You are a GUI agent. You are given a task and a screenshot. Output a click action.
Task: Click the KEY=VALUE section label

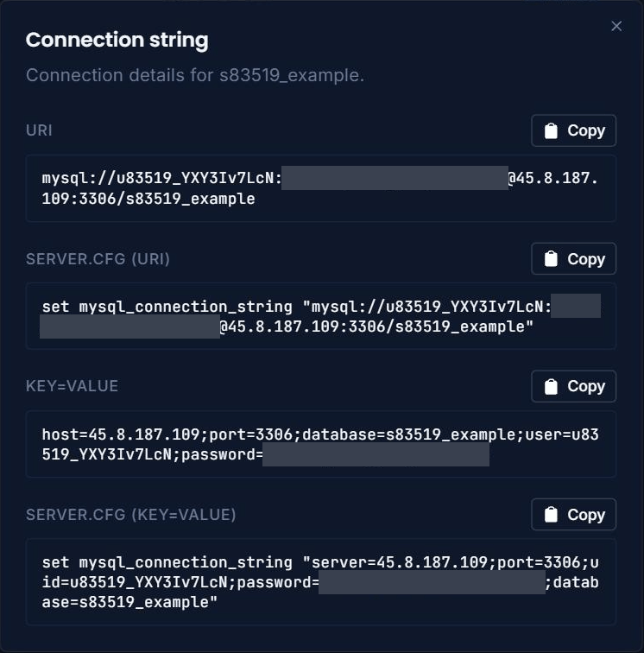(72, 386)
